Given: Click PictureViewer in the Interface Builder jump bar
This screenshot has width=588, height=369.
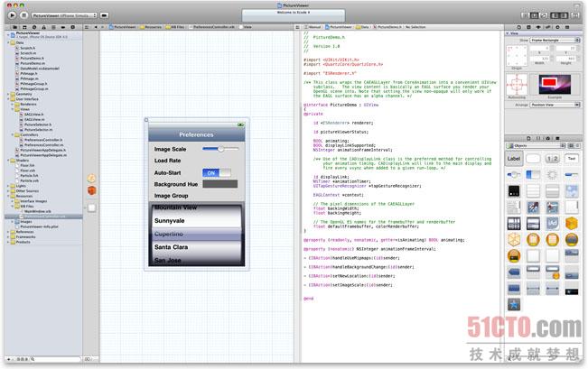Looking at the screenshot, I should (123, 27).
